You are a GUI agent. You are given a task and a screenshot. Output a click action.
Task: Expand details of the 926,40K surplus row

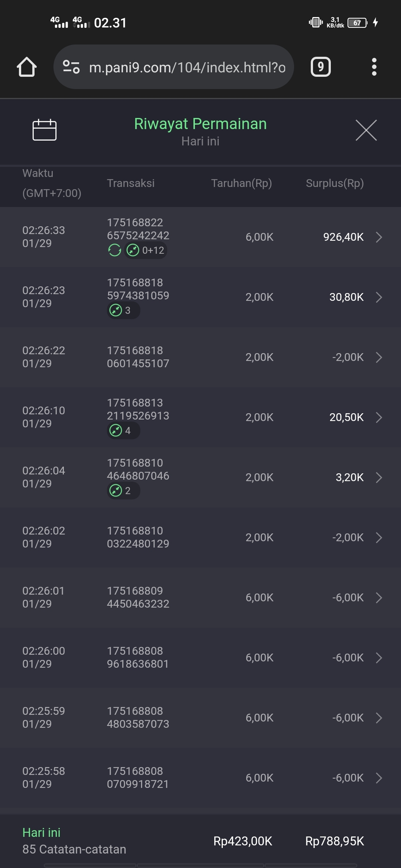379,237
